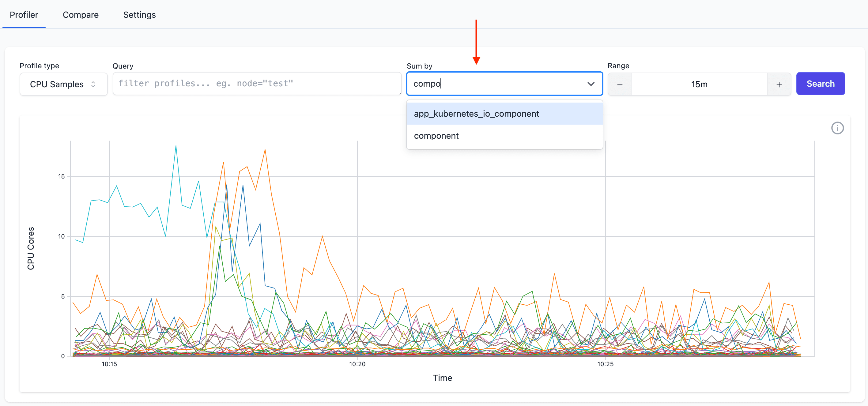Open the CPU Samples profile type dropdown
The width and height of the screenshot is (868, 406).
click(63, 84)
